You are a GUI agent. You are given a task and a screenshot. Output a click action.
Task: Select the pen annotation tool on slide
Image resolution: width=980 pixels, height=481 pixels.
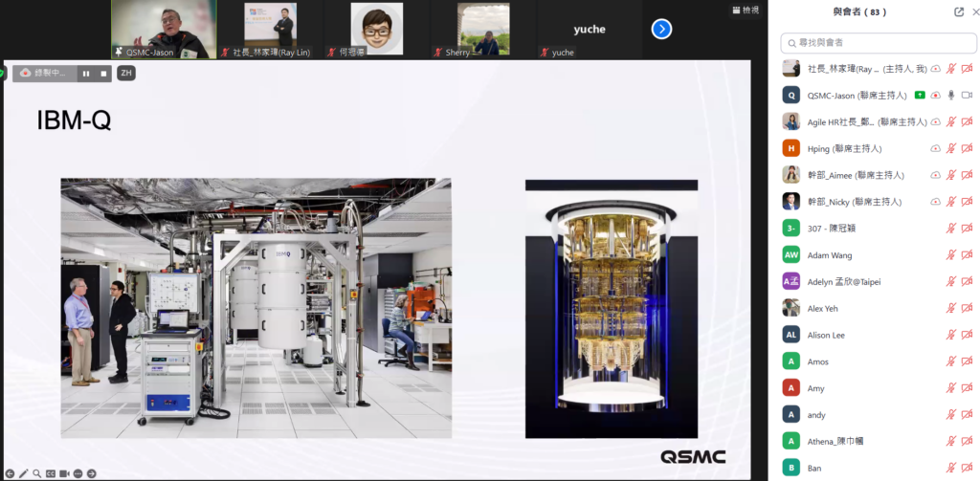[23, 473]
